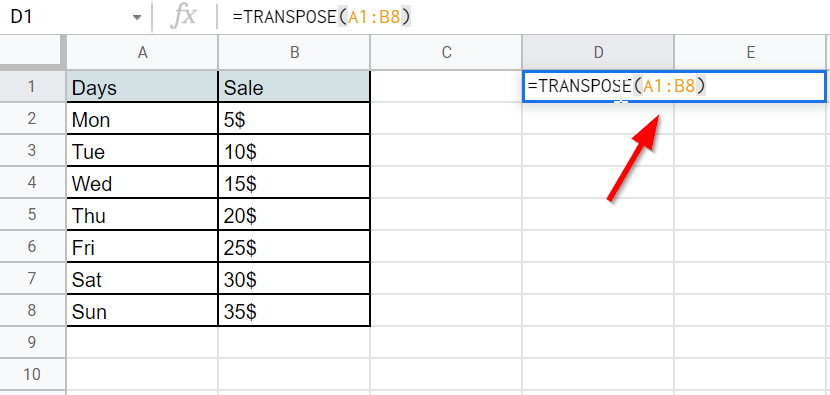
Task: Click the cell with 35$
Action: pyautogui.click(x=294, y=311)
